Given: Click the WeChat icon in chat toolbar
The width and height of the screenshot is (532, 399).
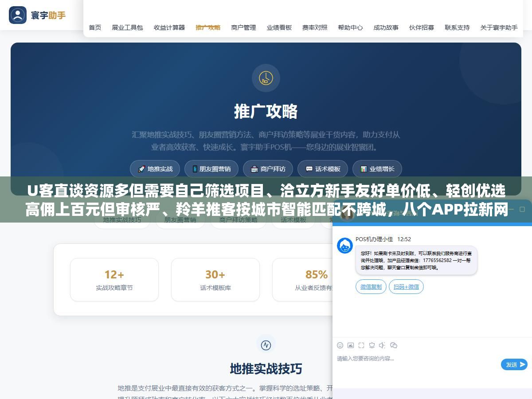Looking at the screenshot, I should tap(394, 345).
